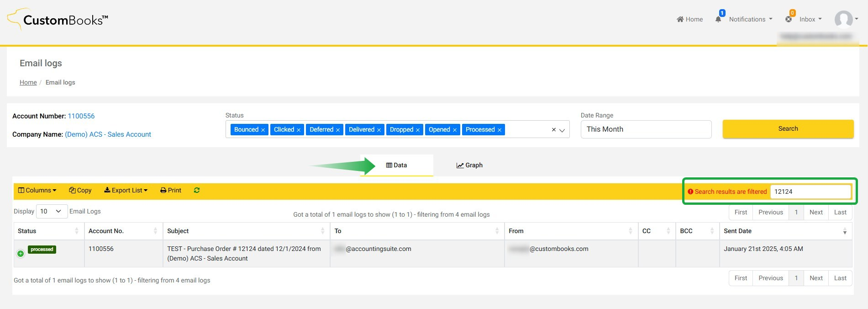Click the Inbox icon with badge

pyautogui.click(x=789, y=19)
